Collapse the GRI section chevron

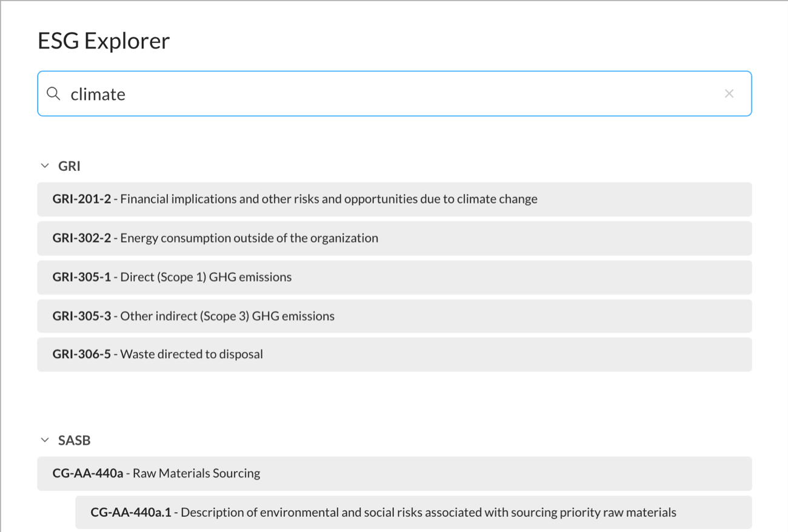coord(45,165)
